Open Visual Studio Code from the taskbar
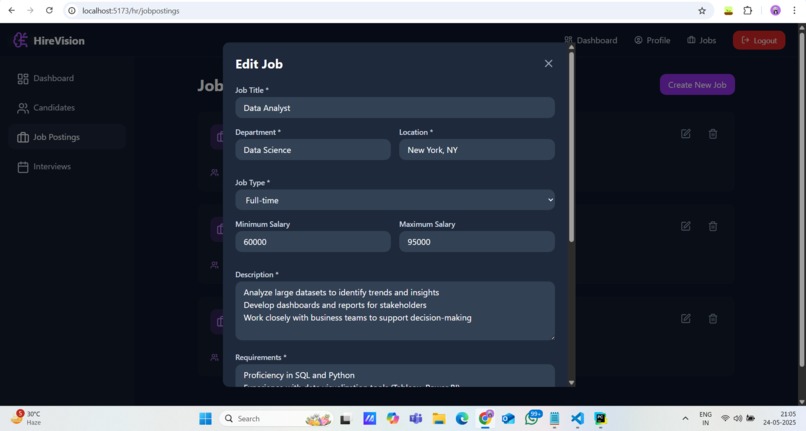Image resolution: width=806 pixels, height=431 pixels. (577, 419)
